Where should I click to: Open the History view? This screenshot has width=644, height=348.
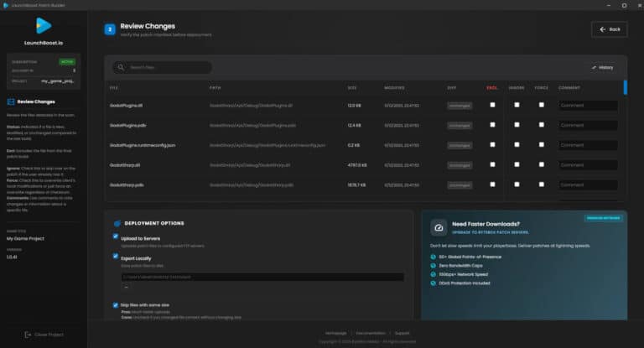(x=603, y=68)
